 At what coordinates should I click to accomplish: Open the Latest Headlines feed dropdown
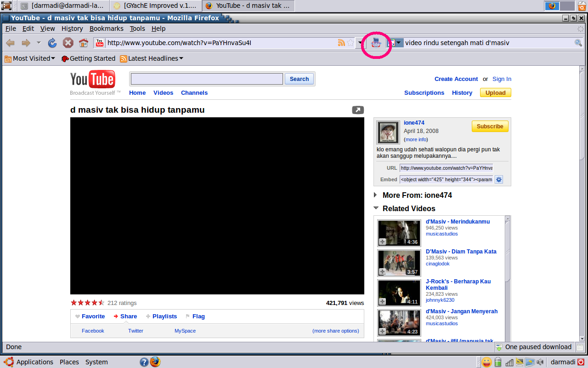coord(152,58)
